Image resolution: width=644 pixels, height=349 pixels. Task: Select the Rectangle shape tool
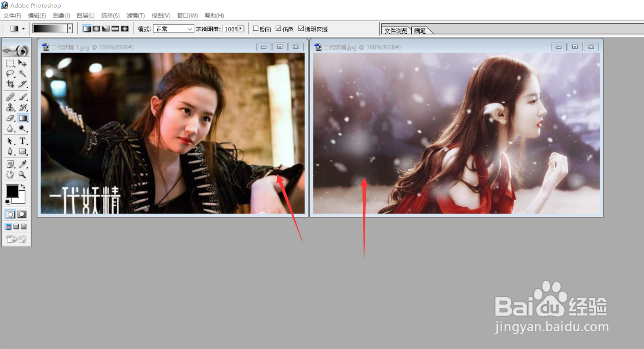click(22, 152)
